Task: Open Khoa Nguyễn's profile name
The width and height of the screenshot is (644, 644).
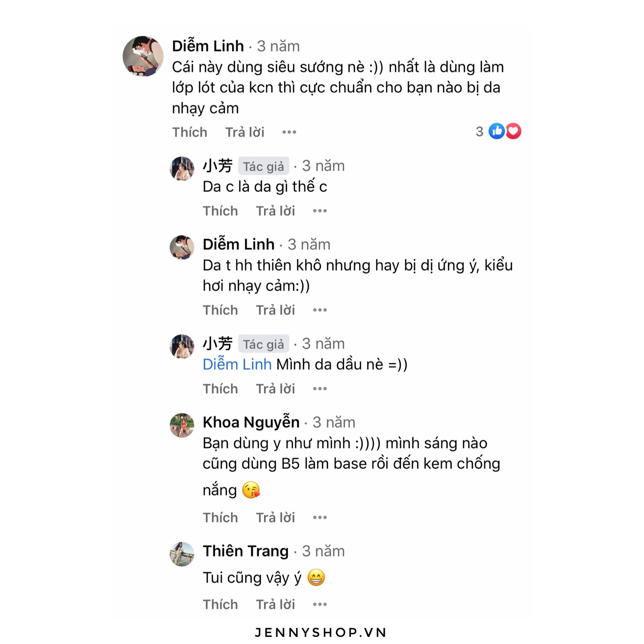Action: point(251,422)
